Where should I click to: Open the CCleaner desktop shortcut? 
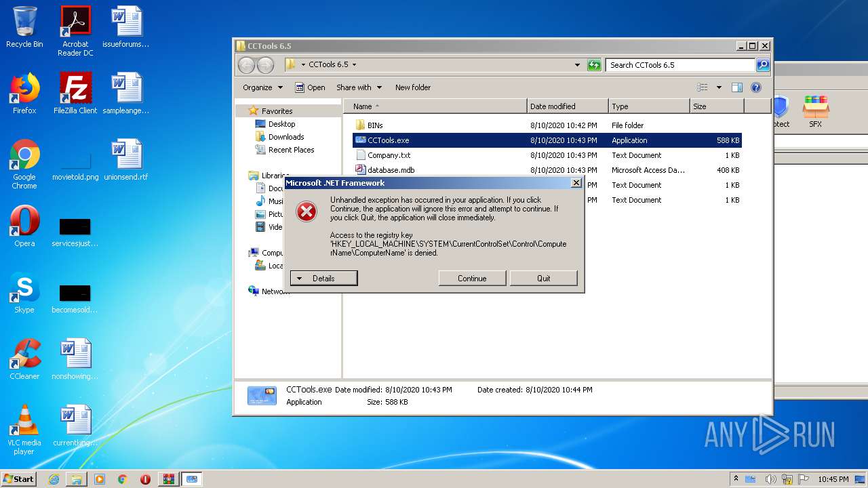click(24, 359)
